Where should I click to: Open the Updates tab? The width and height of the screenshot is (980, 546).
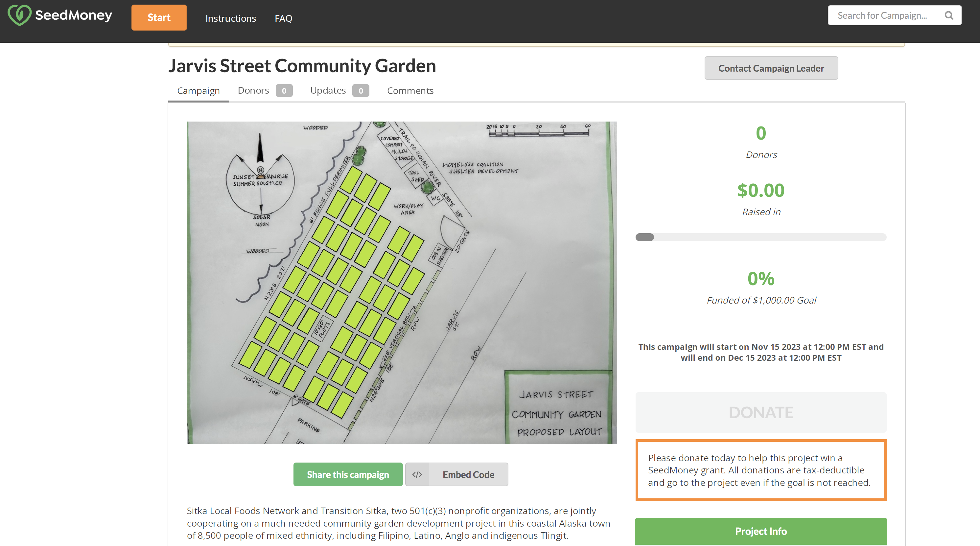(x=328, y=90)
